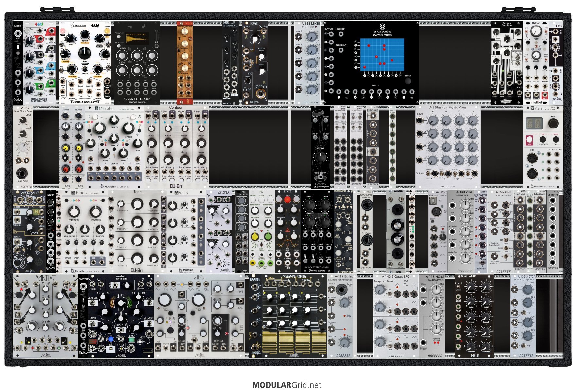
Task: Click the ENTER button on Erica Matrix Mixer
Action: [x=408, y=81]
